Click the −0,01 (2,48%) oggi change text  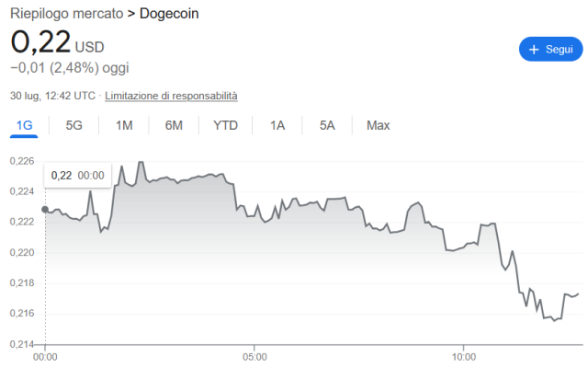coord(70,68)
